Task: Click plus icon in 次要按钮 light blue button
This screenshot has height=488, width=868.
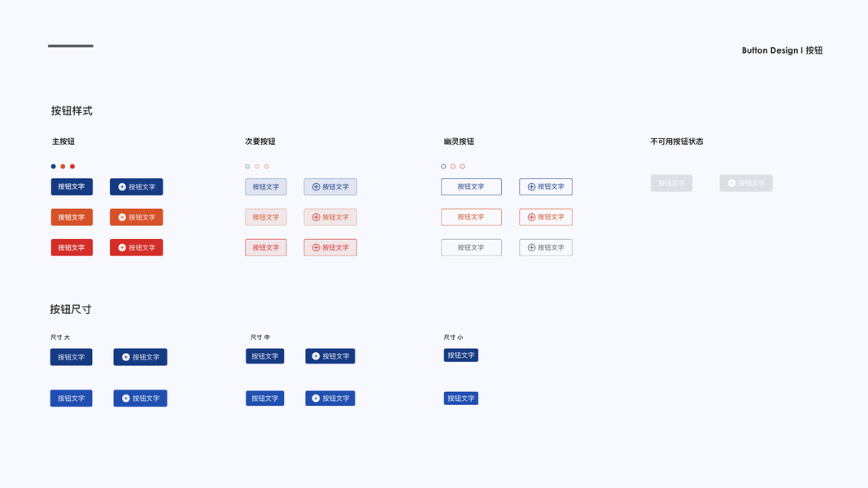Action: pos(316,187)
